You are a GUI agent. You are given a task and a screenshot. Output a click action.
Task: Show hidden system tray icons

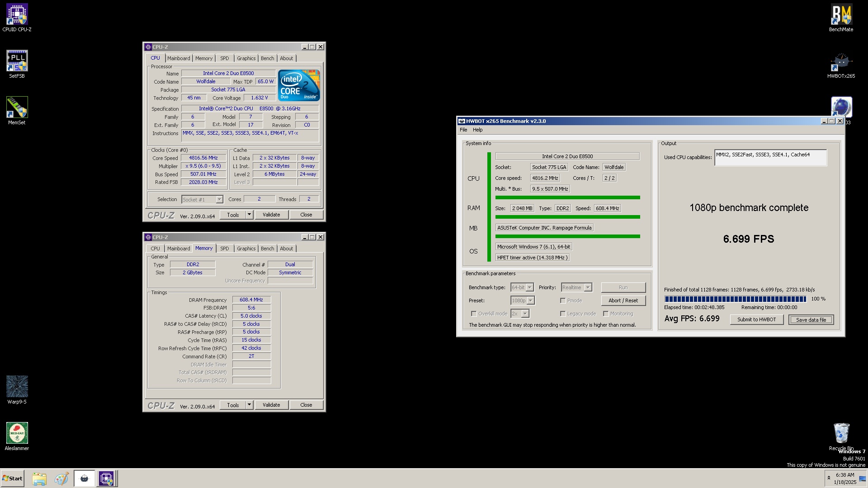point(829,478)
